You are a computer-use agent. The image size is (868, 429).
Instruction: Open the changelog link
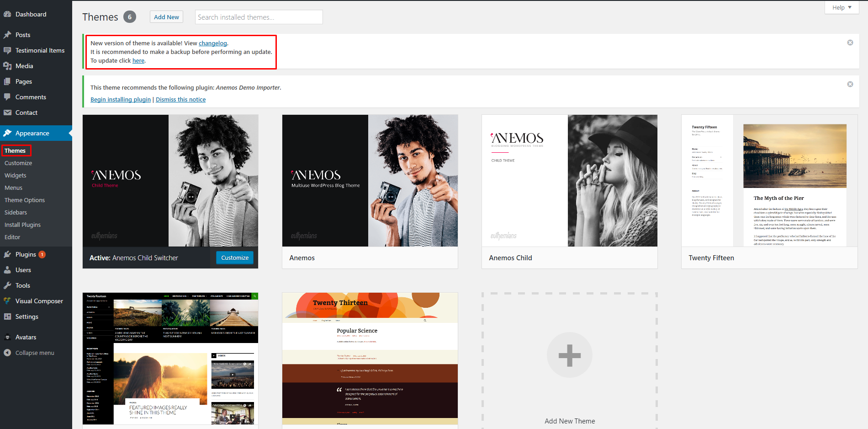coord(213,43)
